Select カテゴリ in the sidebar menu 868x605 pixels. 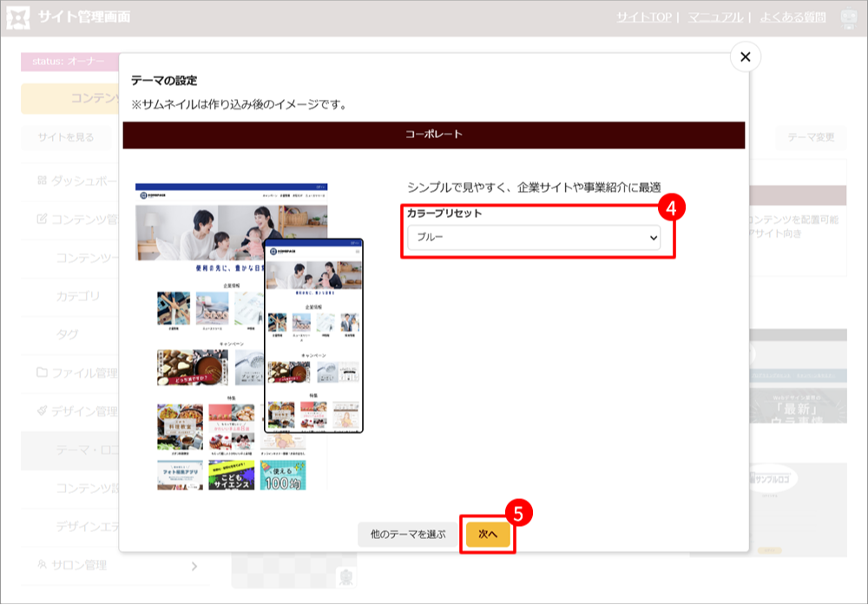point(78,296)
